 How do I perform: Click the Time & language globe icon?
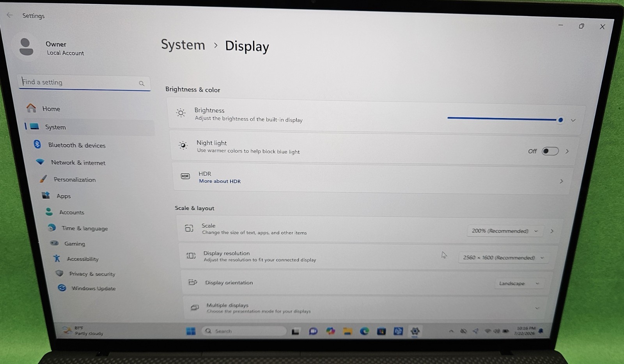tap(51, 228)
